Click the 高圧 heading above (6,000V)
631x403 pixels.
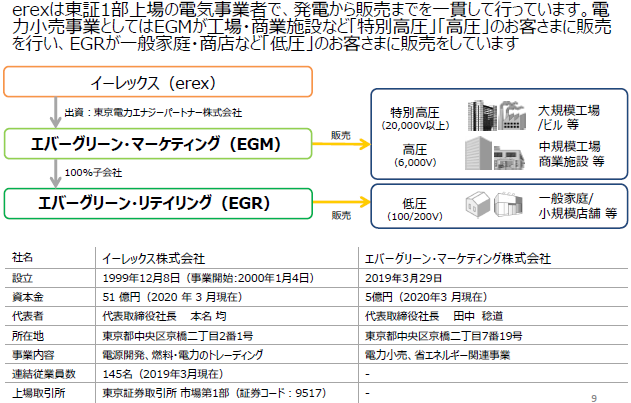[x=415, y=149]
